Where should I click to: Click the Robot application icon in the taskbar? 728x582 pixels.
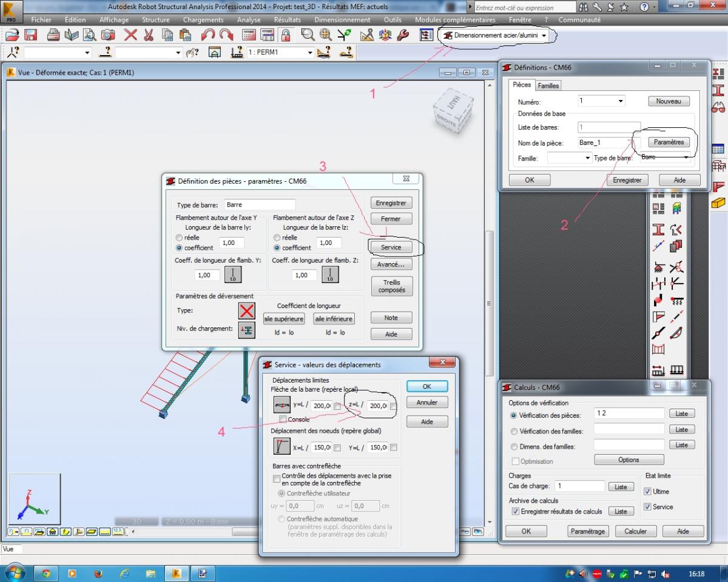coord(177,573)
